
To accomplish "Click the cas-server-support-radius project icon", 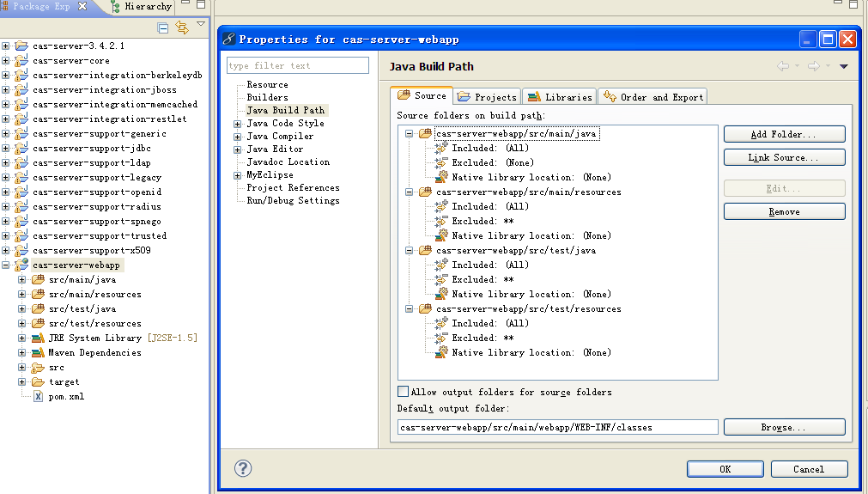I will (21, 206).
